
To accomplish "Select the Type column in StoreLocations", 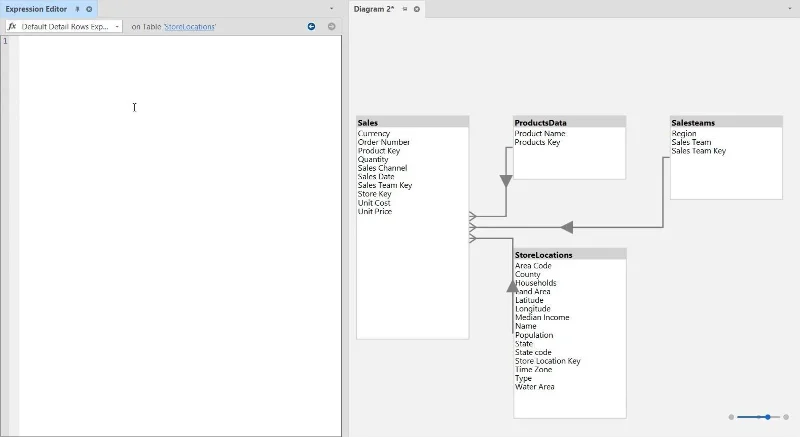I will [x=523, y=378].
